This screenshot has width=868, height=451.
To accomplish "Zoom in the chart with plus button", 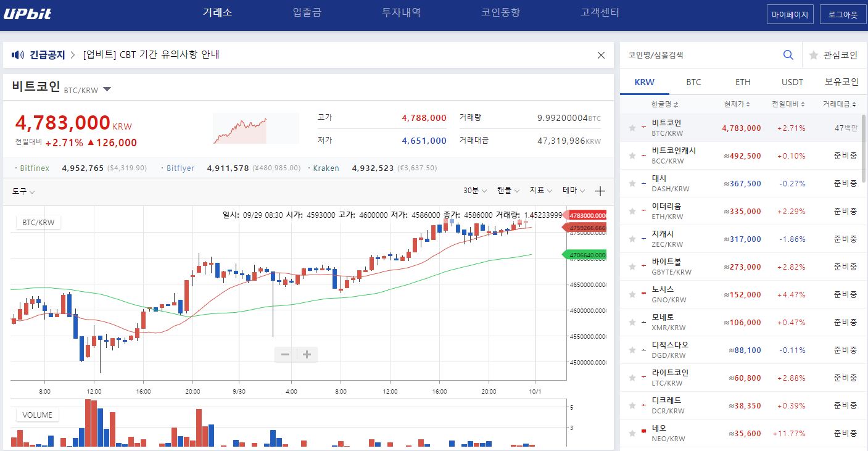I will pyautogui.click(x=307, y=354).
